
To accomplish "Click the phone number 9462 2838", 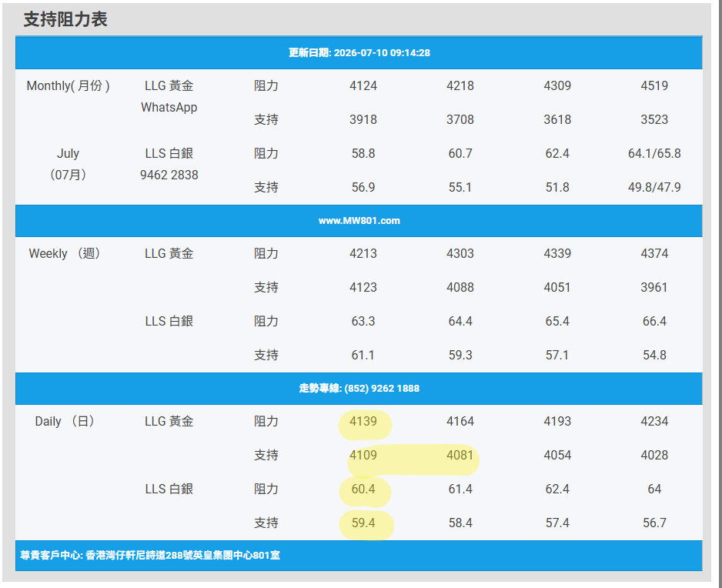I will [x=169, y=175].
